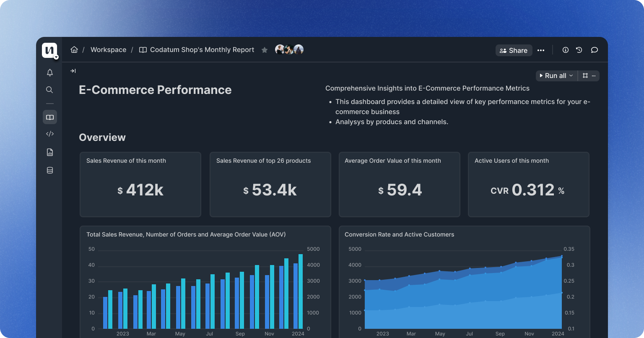
Task: Open the database icon in sidebar
Action: [x=49, y=170]
